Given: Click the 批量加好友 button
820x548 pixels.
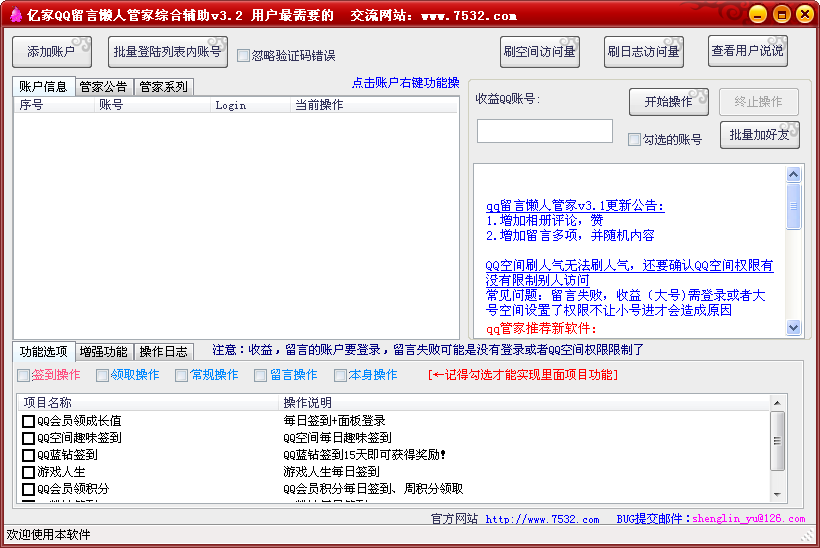Looking at the screenshot, I should coord(760,135).
